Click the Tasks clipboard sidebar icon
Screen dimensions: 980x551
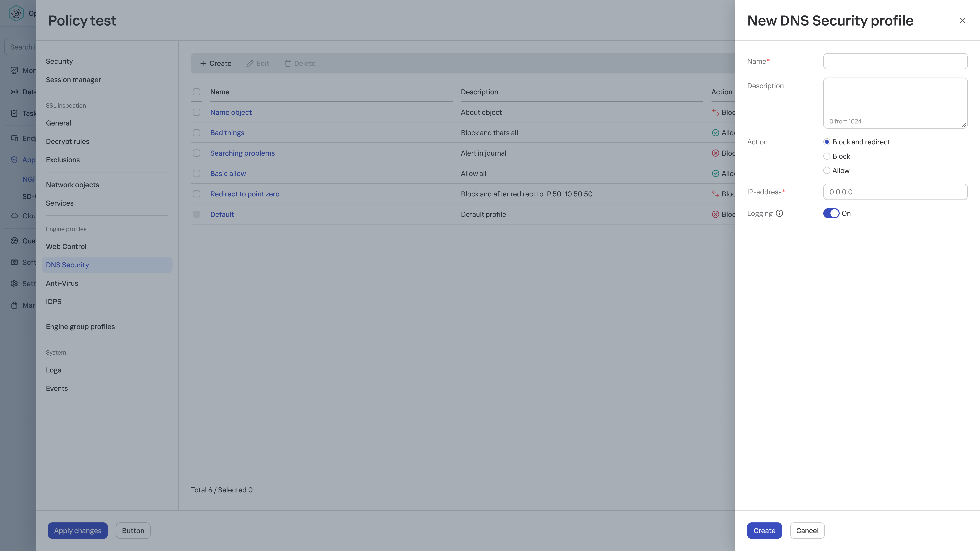[14, 113]
